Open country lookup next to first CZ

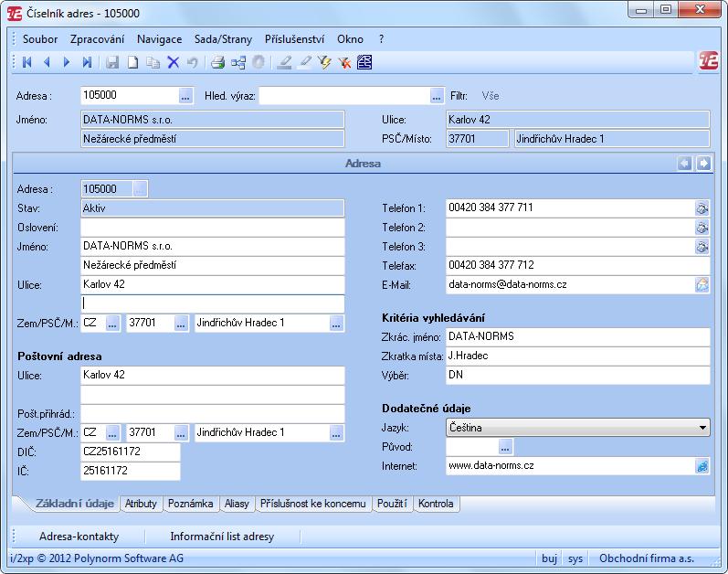(112, 323)
